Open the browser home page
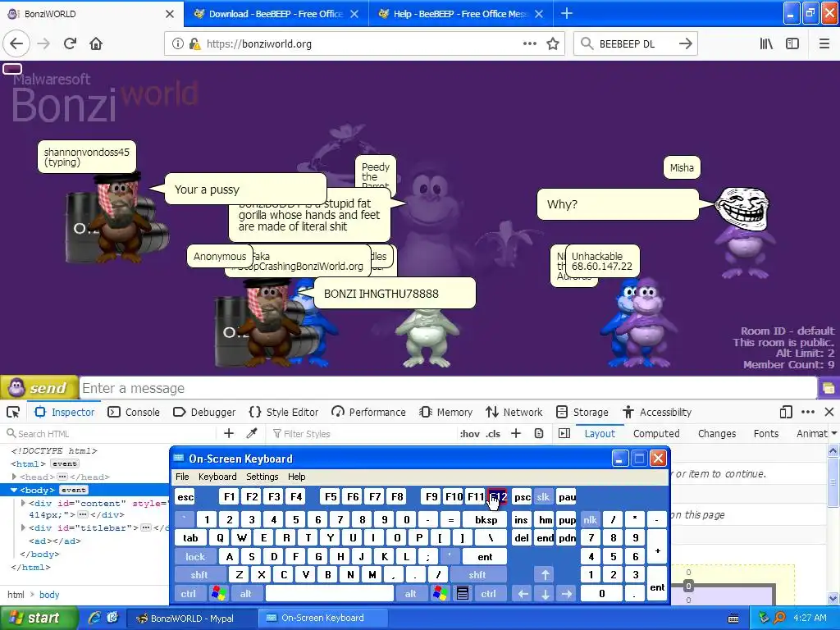The height and width of the screenshot is (630, 840). click(96, 44)
